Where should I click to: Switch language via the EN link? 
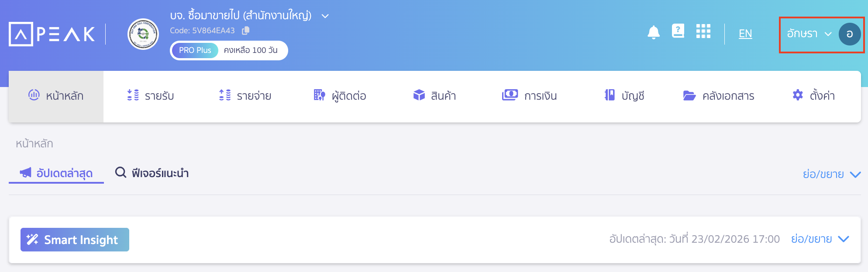pyautogui.click(x=745, y=34)
